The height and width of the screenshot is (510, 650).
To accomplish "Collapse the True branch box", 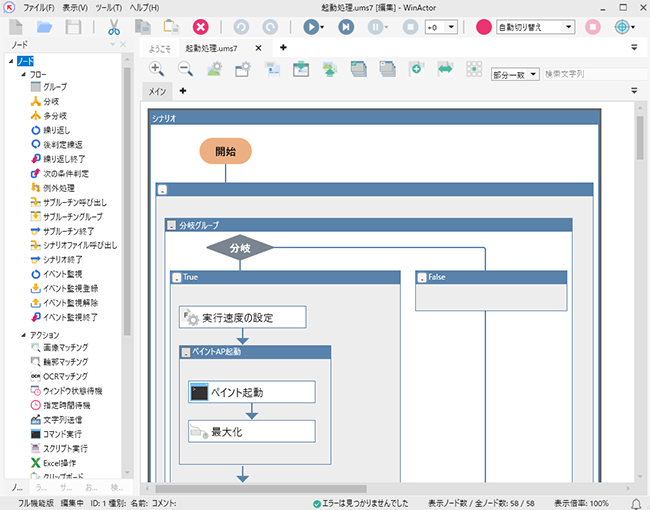I will pyautogui.click(x=176, y=277).
